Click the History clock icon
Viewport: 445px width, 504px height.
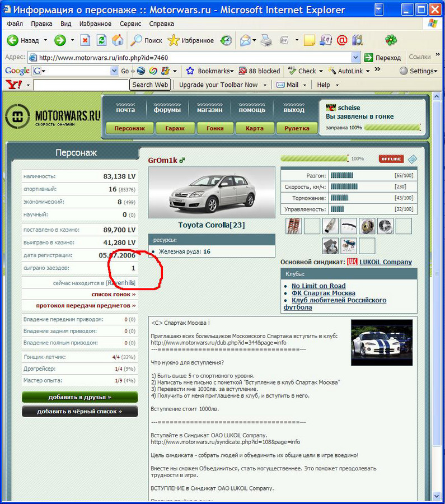pyautogui.click(x=226, y=40)
